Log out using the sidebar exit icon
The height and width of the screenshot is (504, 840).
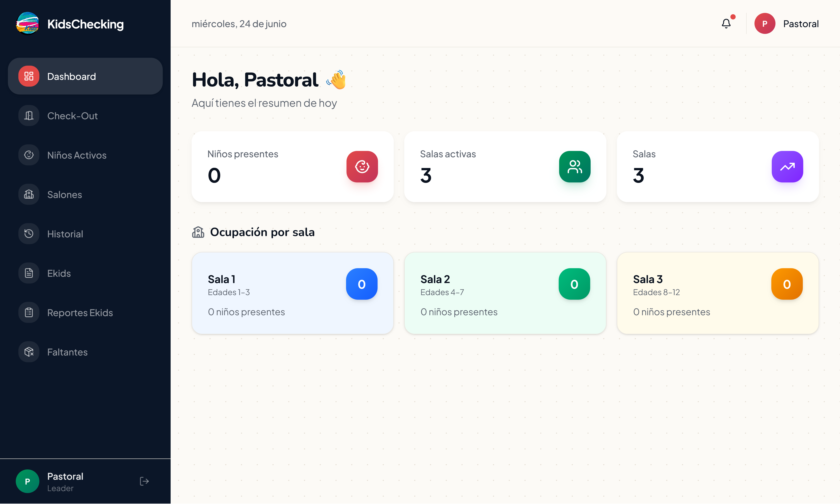144,481
